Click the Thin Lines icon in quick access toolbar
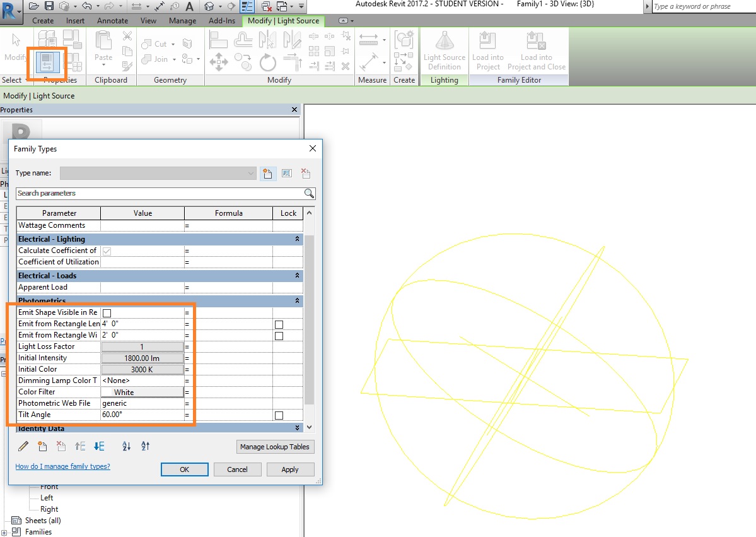Screen dimensions: 756x537 247,6
